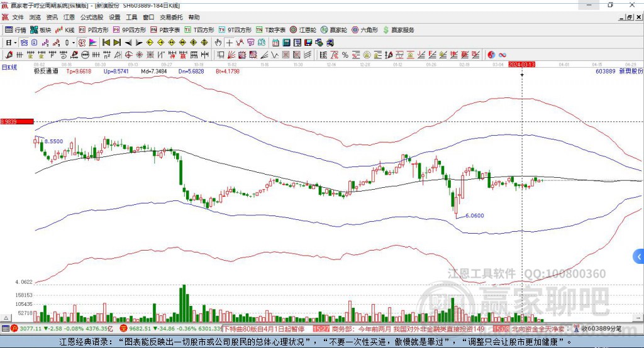Image resolution: width=644 pixels, height=348 pixels.
Task: Toggle the crosshair cursor tool
Action: point(229,43)
